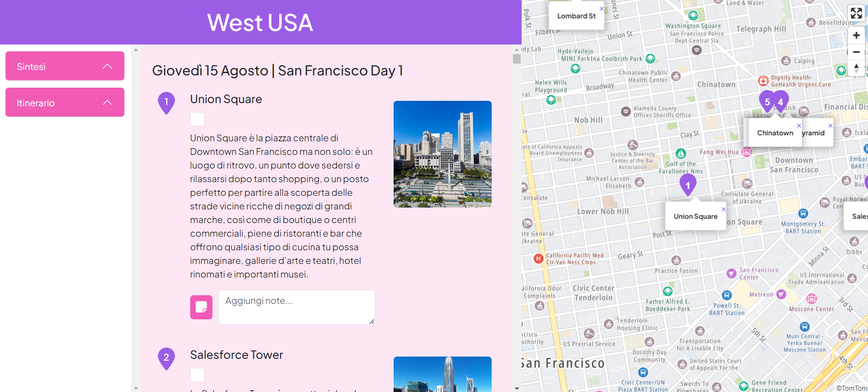Click the Union Square heading
The height and width of the screenshot is (392, 868).
coord(226,99)
